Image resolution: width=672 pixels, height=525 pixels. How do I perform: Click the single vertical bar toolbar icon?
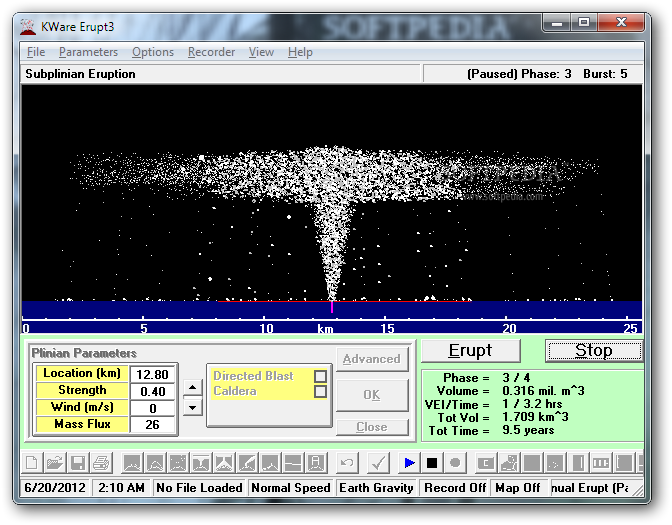(578, 463)
